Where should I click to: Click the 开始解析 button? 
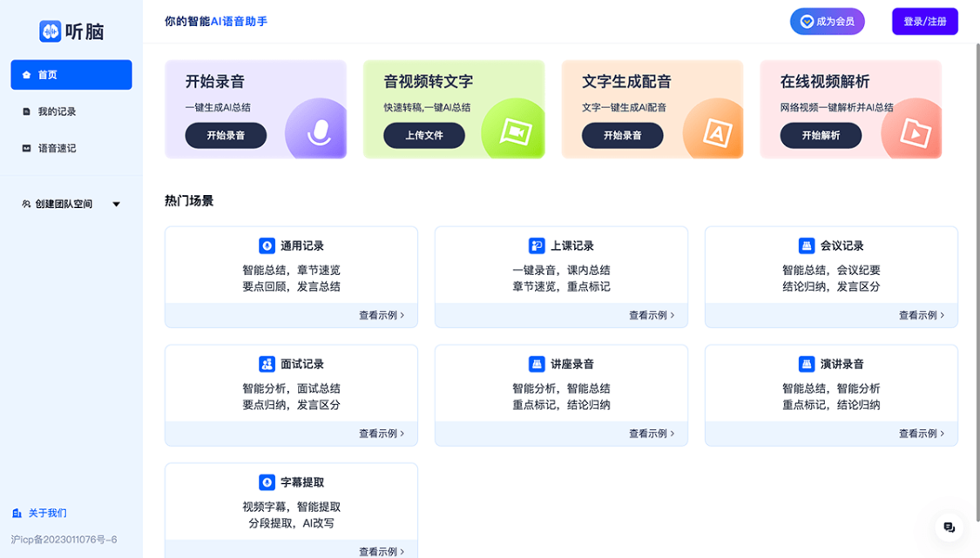[821, 136]
